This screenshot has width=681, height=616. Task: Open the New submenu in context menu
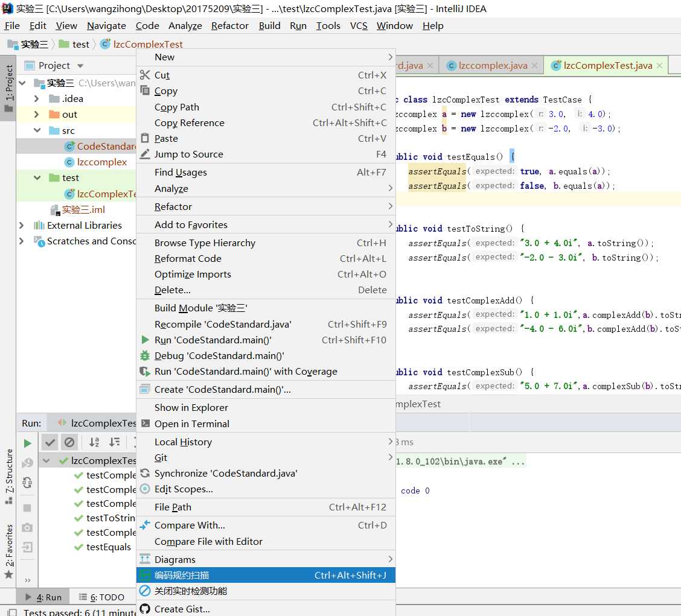tap(266, 57)
